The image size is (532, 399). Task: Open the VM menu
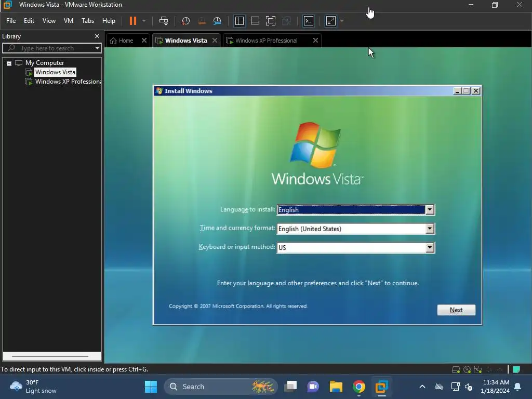(x=69, y=21)
